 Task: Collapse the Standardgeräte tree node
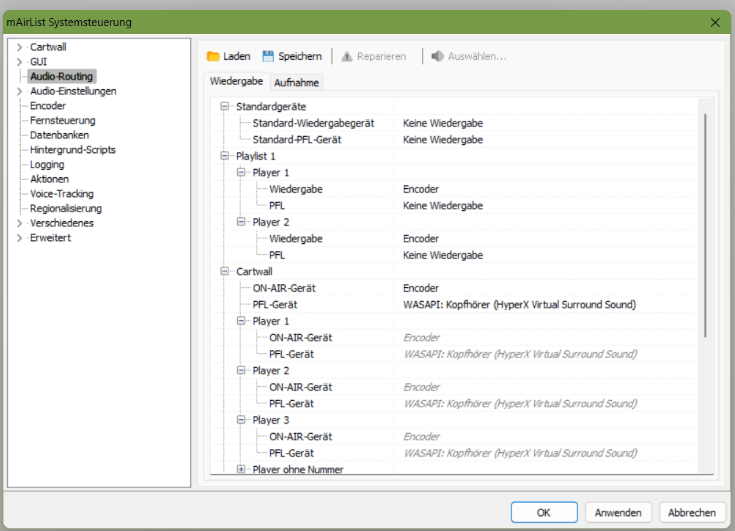coord(225,106)
